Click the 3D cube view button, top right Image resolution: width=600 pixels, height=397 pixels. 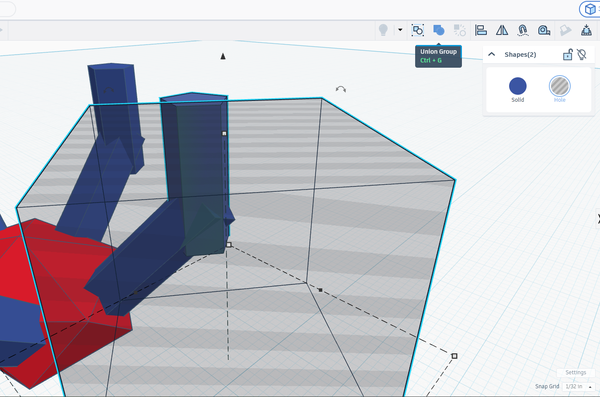pyautogui.click(x=590, y=9)
